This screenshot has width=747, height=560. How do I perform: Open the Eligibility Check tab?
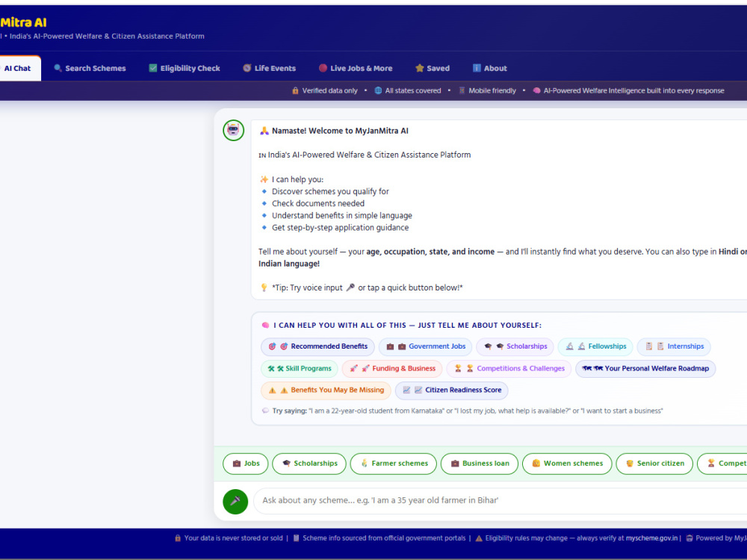(185, 68)
